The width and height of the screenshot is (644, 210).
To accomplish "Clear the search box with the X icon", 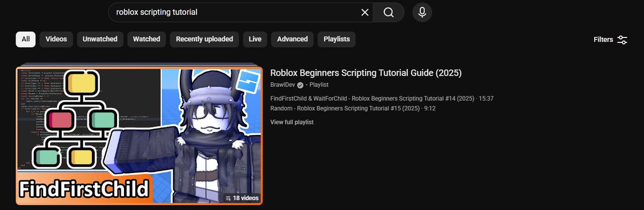I will tap(365, 12).
